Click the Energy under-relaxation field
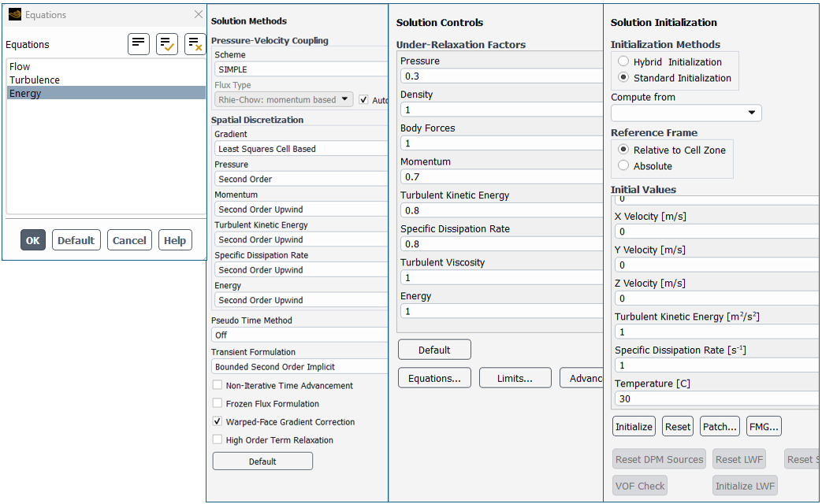822x504 pixels. pyautogui.click(x=502, y=311)
